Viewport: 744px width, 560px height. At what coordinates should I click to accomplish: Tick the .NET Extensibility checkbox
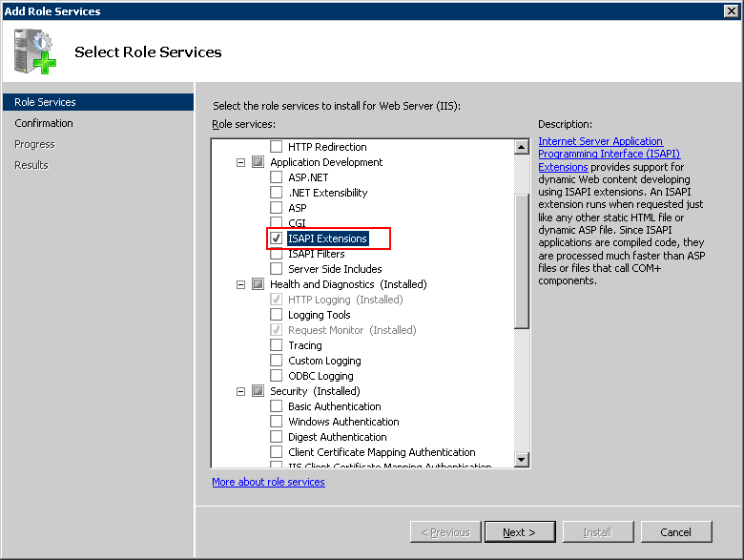coord(277,192)
